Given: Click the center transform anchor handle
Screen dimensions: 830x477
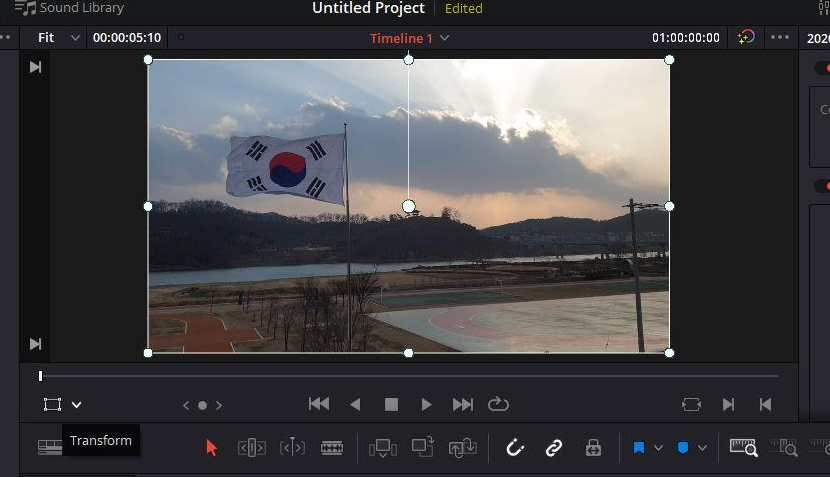Looking at the screenshot, I should tap(409, 206).
